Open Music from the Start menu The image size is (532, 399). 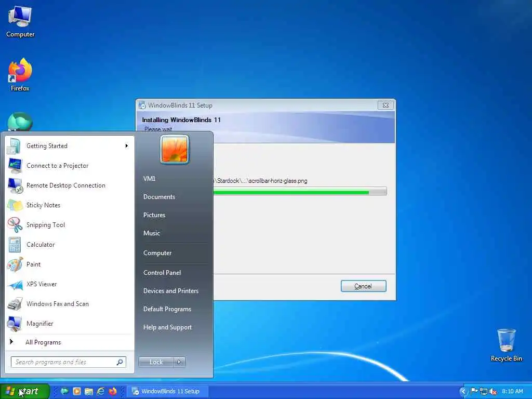coord(152,233)
